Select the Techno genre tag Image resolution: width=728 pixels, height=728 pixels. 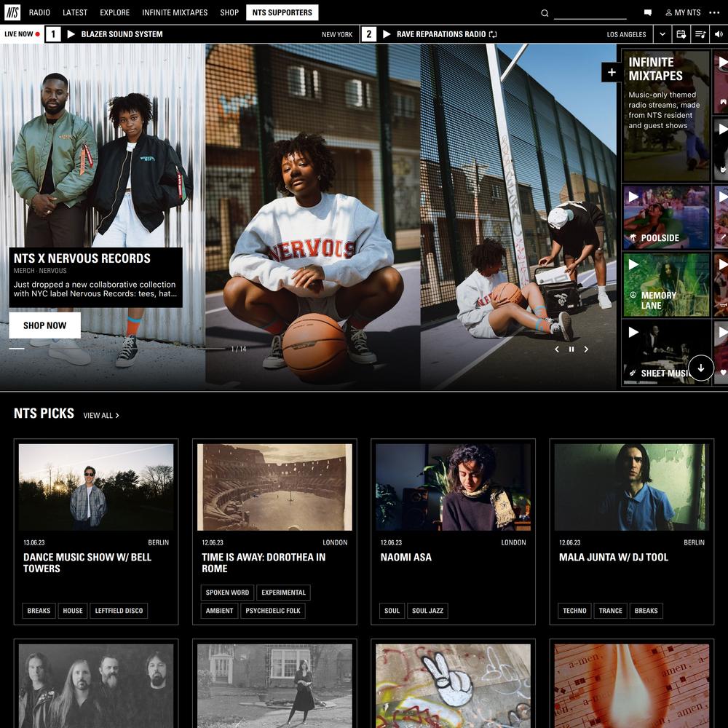[575, 611]
